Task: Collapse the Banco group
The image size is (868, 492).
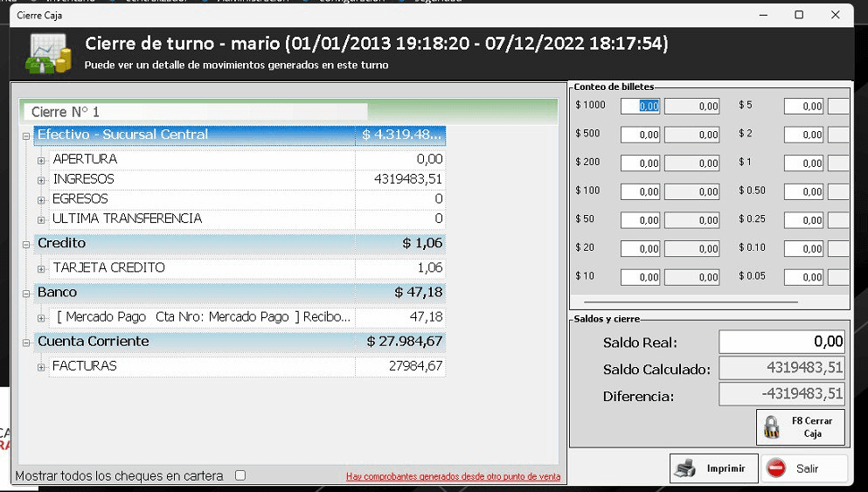Action: coord(26,293)
